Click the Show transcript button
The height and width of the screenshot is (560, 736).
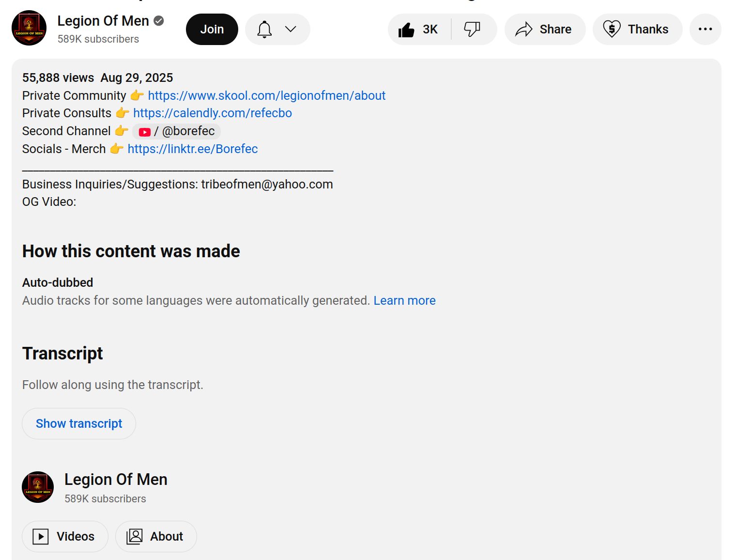click(x=79, y=424)
